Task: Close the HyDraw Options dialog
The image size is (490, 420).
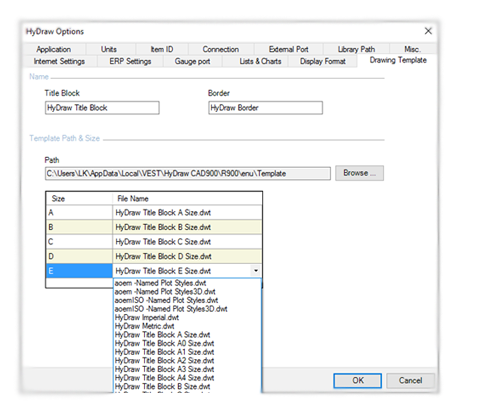Action: [x=428, y=31]
